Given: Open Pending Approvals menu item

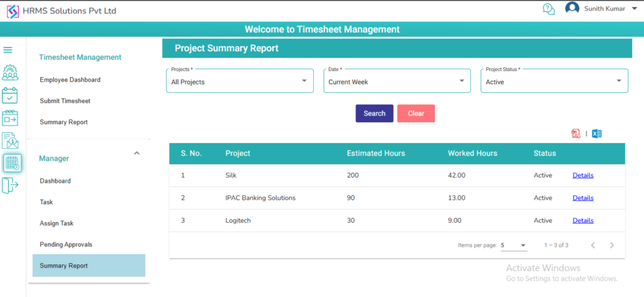Looking at the screenshot, I should [x=66, y=244].
